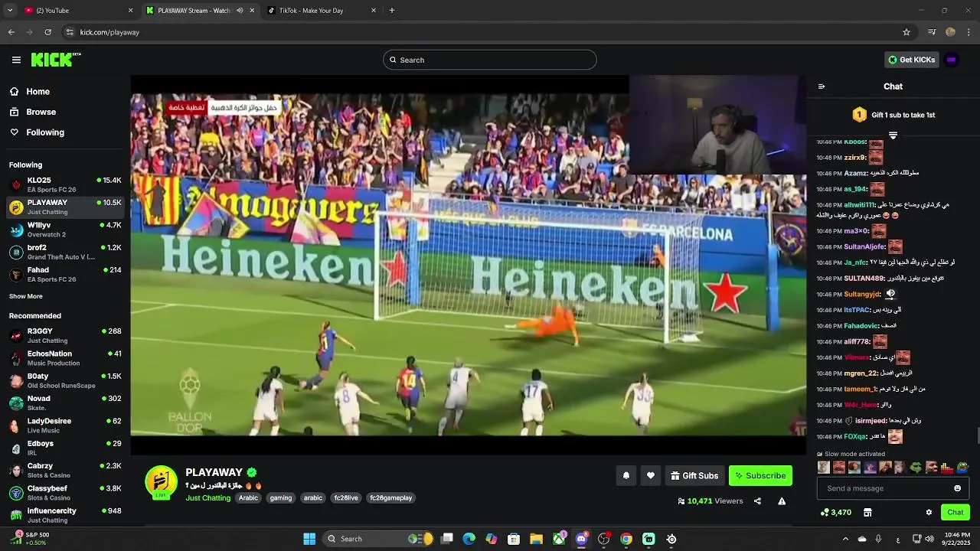Click the KICK logo
980x551 pixels.
pyautogui.click(x=55, y=60)
